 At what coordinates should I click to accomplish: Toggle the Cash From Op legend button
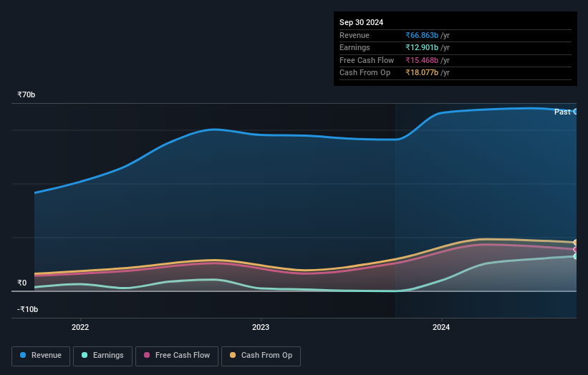[261, 356]
